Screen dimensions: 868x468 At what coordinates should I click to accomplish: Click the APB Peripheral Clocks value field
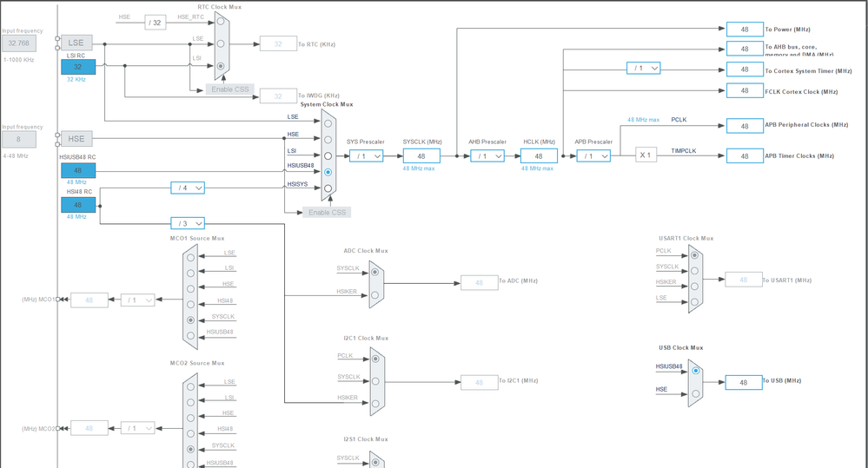pos(745,126)
